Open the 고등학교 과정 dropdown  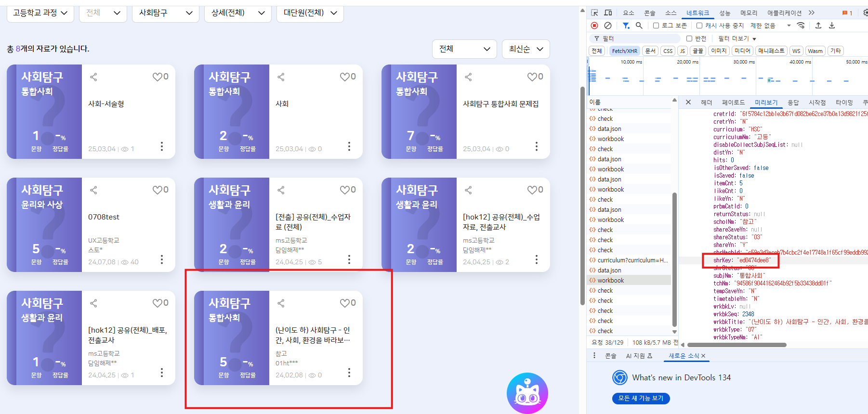point(40,13)
